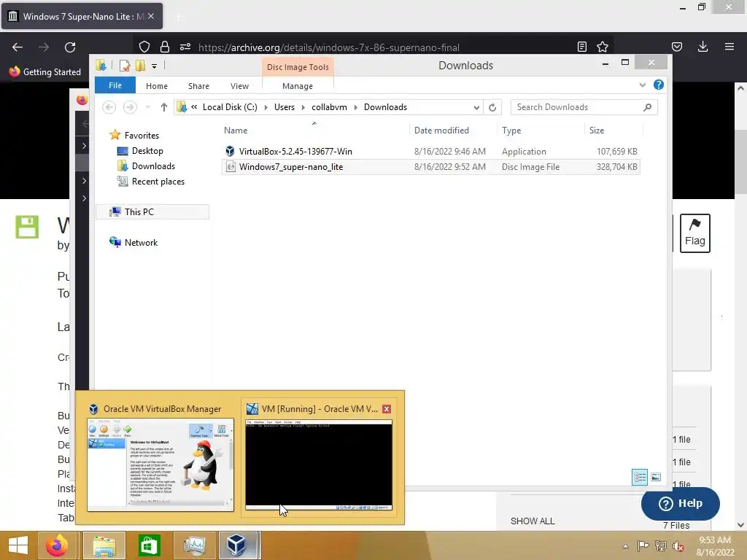The image size is (747, 560).
Task: Select VirtualBox-5.2.45-139677-Win file
Action: pyautogui.click(x=431, y=152)
